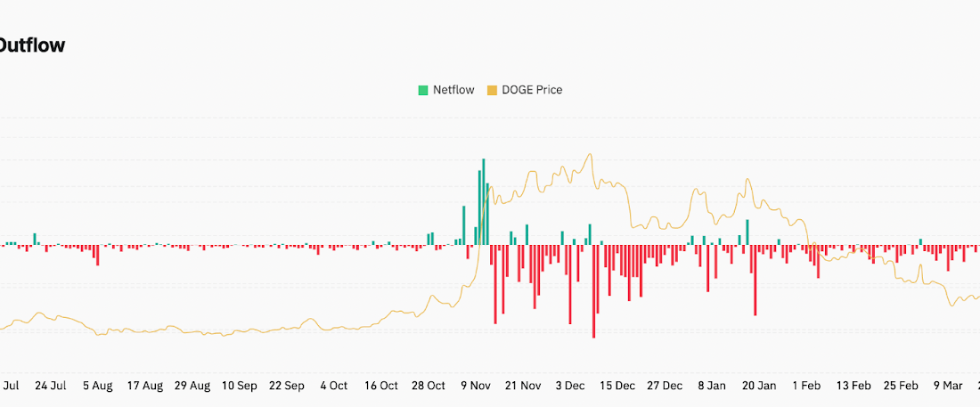Select the deepest red outflow bar
The width and height of the screenshot is (980, 407).
point(593,291)
